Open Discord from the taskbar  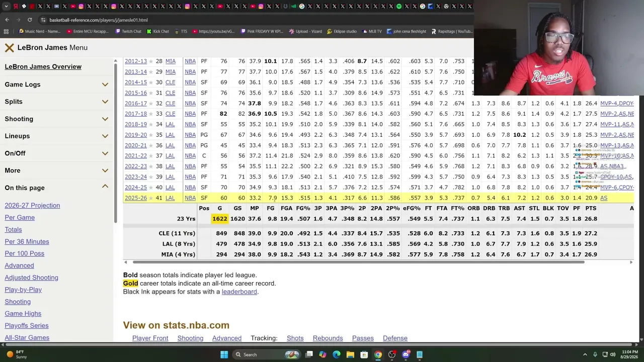[406, 354]
